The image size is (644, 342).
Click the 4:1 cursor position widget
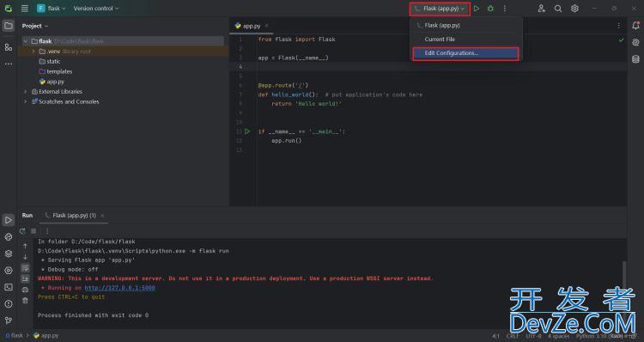[496, 336]
